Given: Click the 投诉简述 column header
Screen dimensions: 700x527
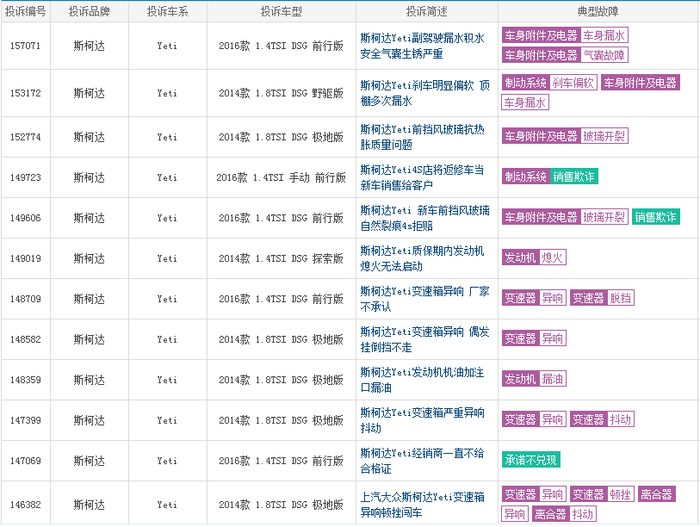Looking at the screenshot, I should pos(427,12).
